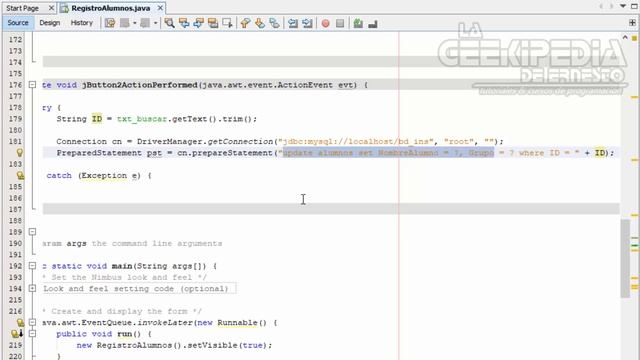Toggle Highlight Search icon
Screen dimensions: 640x360
pos(213,23)
